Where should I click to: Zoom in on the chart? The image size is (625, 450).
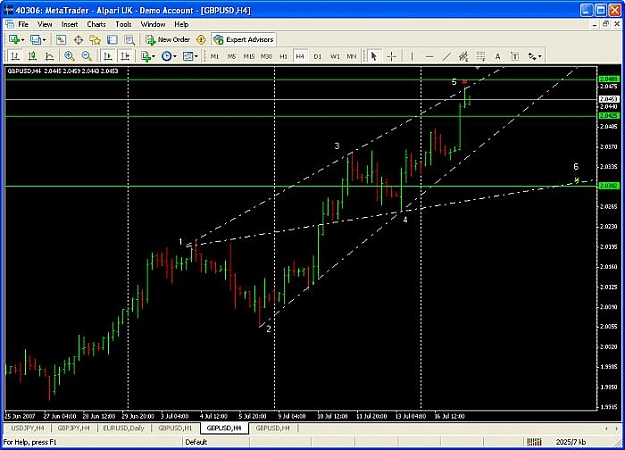69,56
